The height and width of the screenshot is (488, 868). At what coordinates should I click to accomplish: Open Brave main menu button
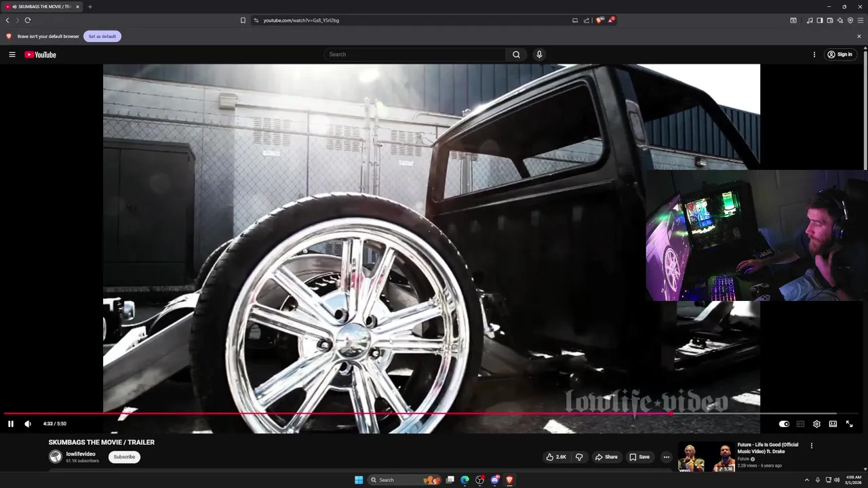[861, 20]
